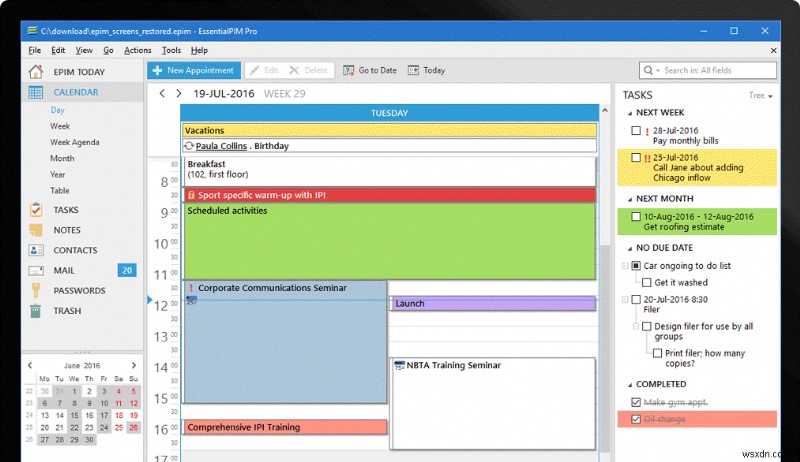This screenshot has width=800, height=462.
Task: Click the icon on NBTA Training Seminar
Action: pyautogui.click(x=399, y=365)
